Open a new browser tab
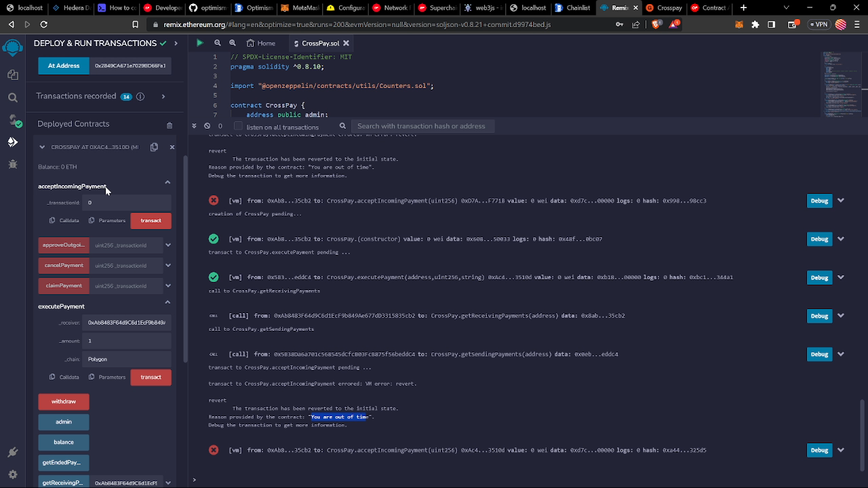 pyautogui.click(x=743, y=7)
